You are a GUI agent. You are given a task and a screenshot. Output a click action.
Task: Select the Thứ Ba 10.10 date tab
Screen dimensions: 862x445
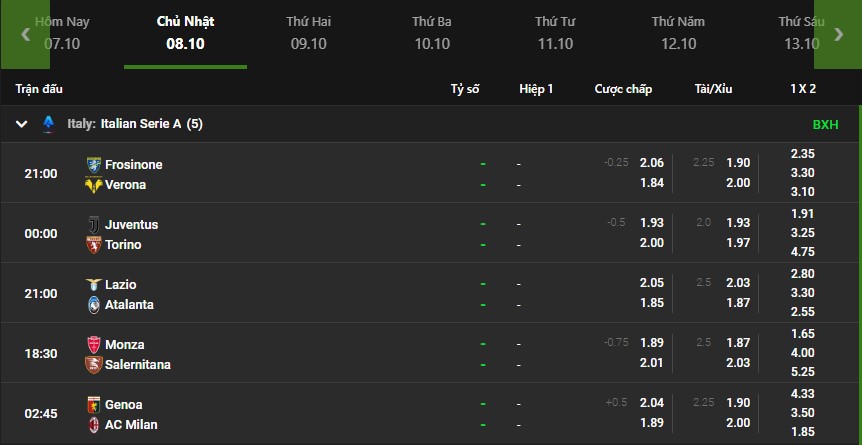click(432, 32)
